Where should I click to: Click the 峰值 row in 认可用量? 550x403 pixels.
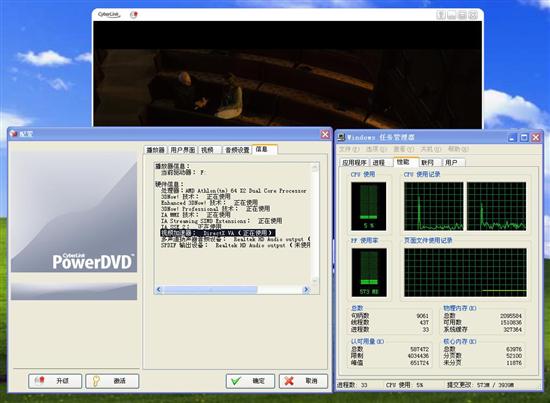point(390,363)
